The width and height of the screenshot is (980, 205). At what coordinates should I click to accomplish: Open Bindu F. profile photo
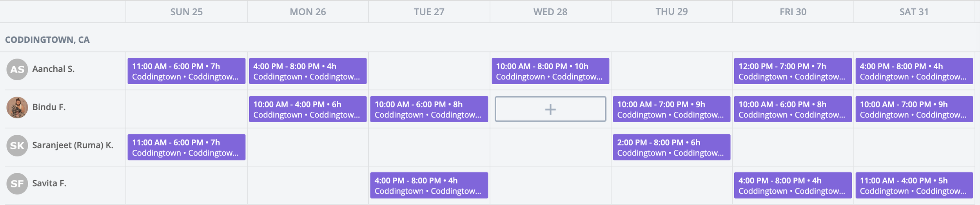[x=17, y=107]
